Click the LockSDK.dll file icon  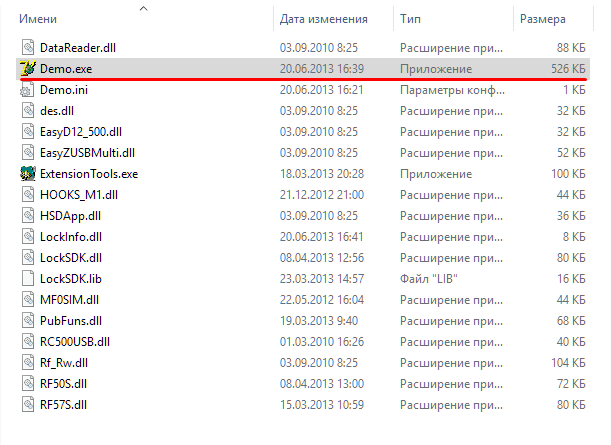(x=28, y=258)
